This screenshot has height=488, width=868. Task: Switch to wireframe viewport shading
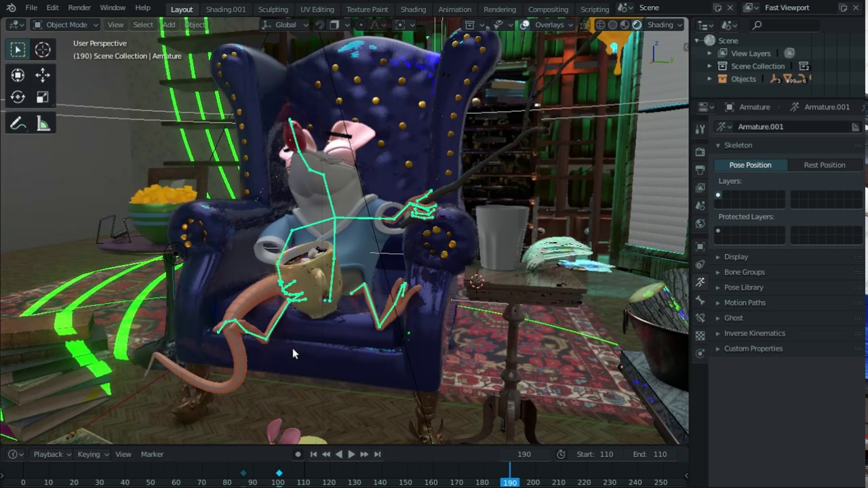(601, 25)
